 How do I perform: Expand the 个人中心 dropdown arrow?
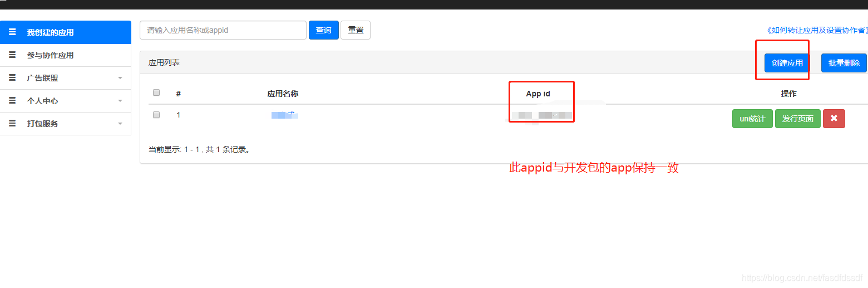pos(120,101)
